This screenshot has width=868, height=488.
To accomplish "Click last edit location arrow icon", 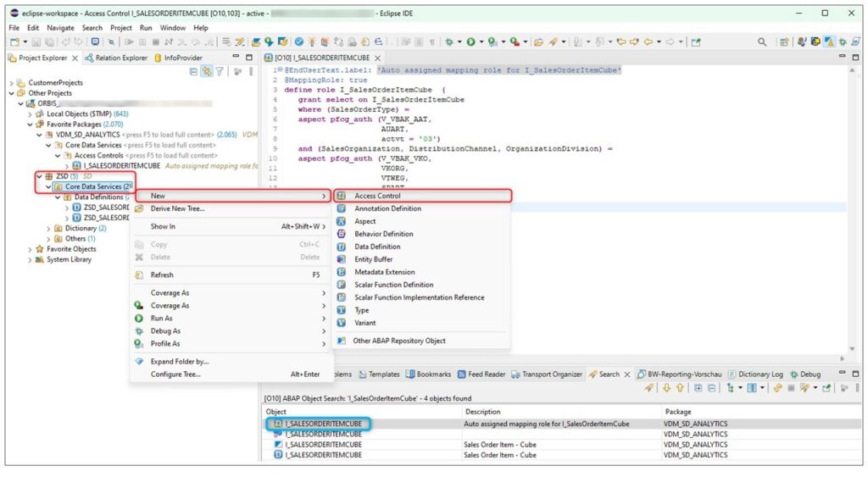I will coord(621,42).
